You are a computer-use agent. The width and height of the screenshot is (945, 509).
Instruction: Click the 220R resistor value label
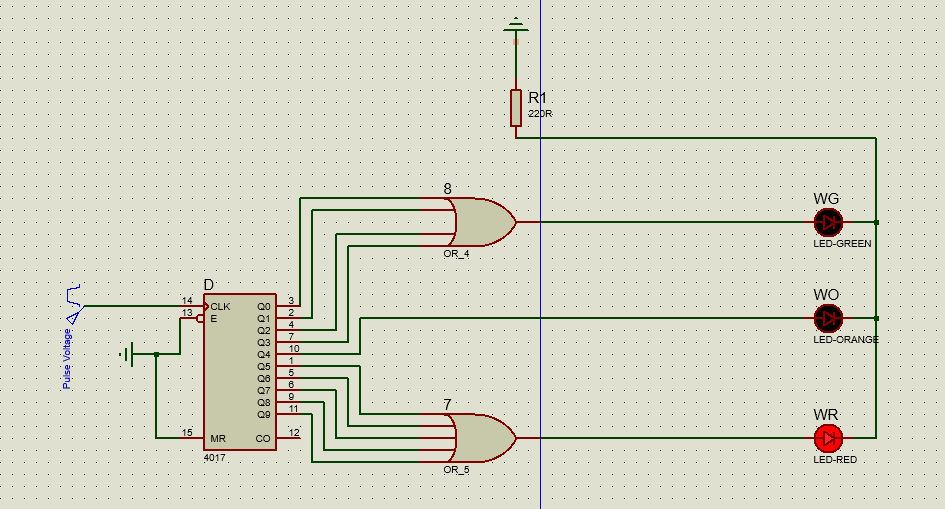tap(540, 113)
